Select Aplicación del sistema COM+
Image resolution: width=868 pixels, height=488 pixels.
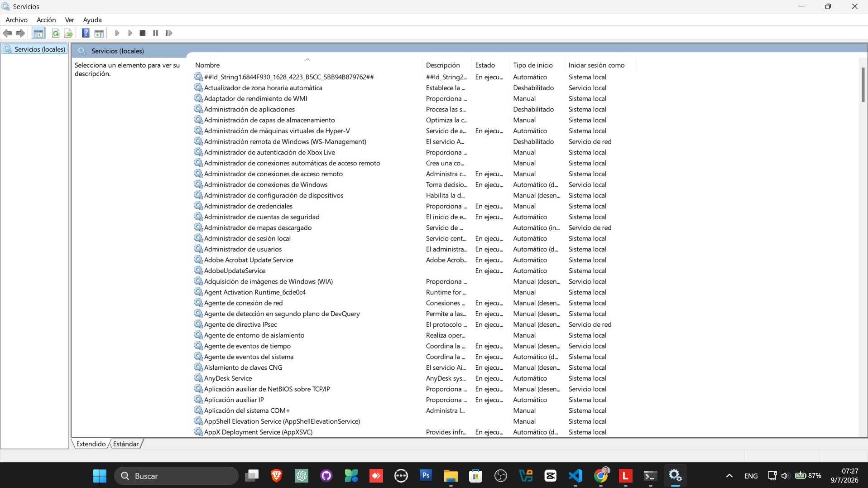247,411
